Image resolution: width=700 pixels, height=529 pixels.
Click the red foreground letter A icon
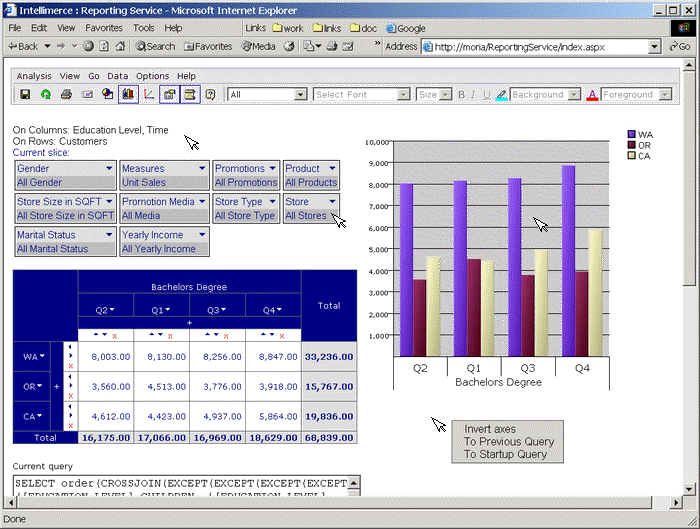point(592,95)
